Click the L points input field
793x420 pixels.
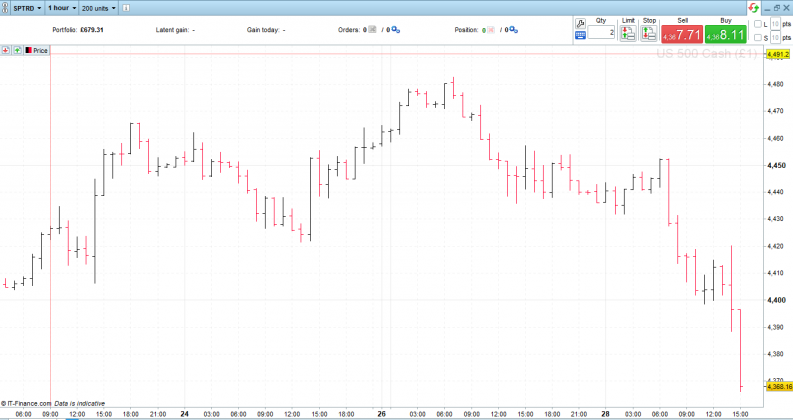pyautogui.click(x=775, y=24)
